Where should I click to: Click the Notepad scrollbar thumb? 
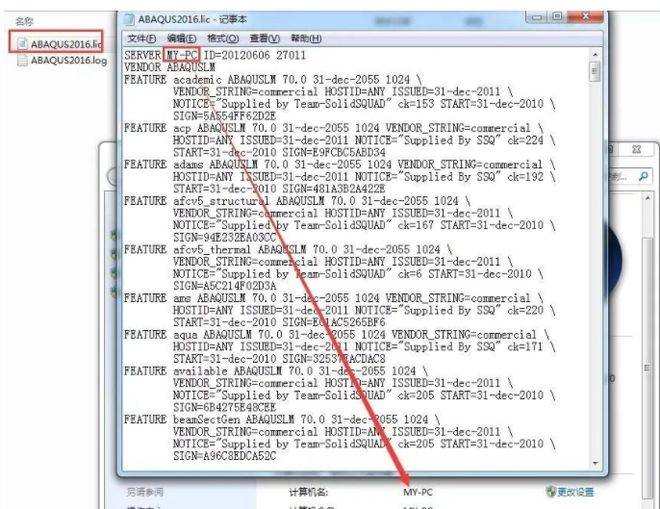click(595, 72)
